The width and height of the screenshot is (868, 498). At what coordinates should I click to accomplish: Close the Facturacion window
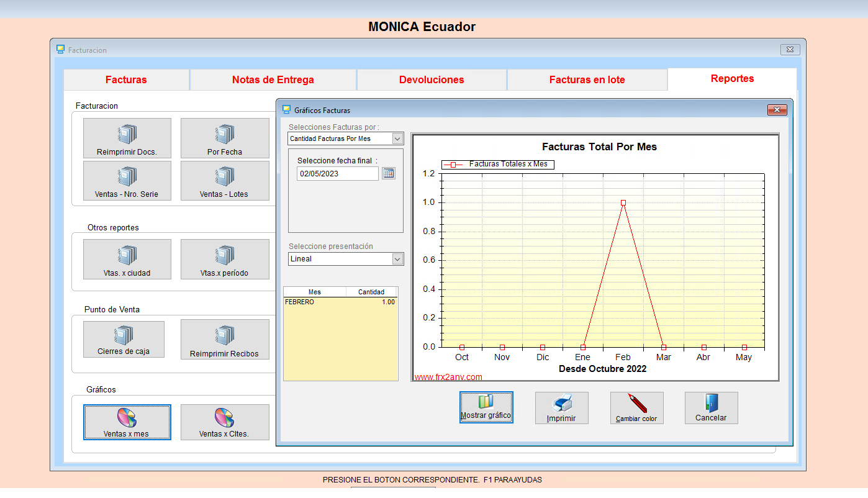point(790,50)
